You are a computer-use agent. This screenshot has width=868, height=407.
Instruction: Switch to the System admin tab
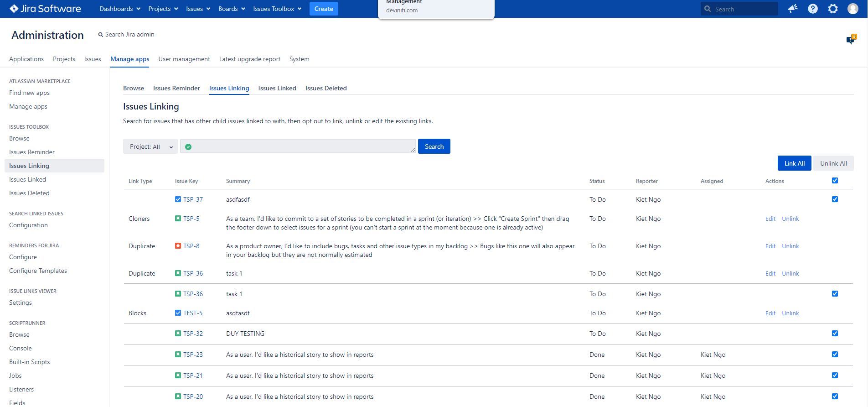point(299,59)
